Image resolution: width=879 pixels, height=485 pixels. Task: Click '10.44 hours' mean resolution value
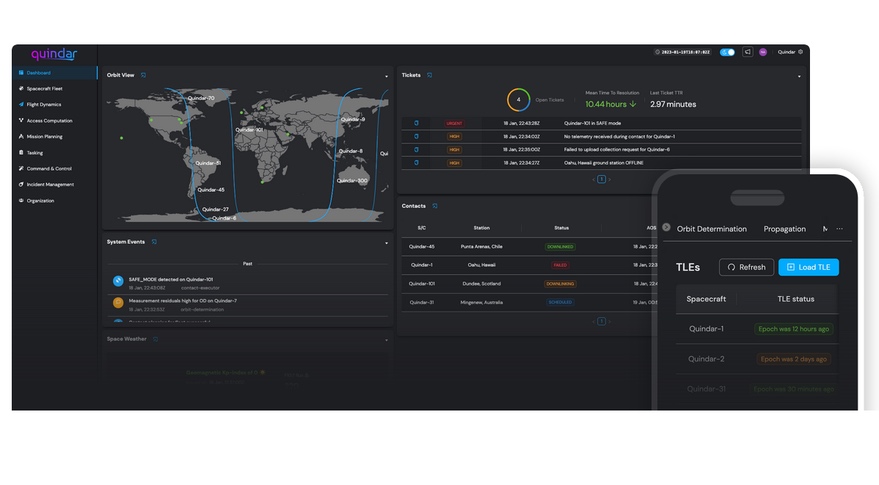606,104
